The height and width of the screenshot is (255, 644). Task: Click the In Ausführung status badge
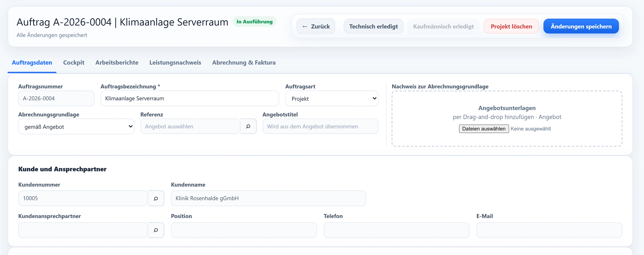pos(255,22)
